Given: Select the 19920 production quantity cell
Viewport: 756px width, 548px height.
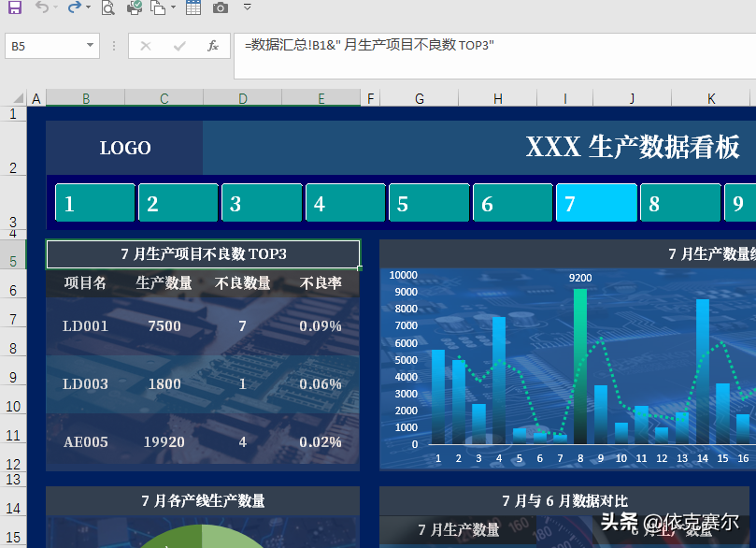Looking at the screenshot, I should pyautogui.click(x=164, y=442).
